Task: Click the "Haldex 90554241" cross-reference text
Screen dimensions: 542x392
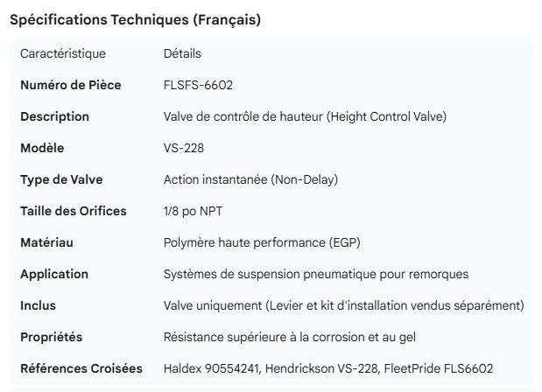Action: pos(211,368)
